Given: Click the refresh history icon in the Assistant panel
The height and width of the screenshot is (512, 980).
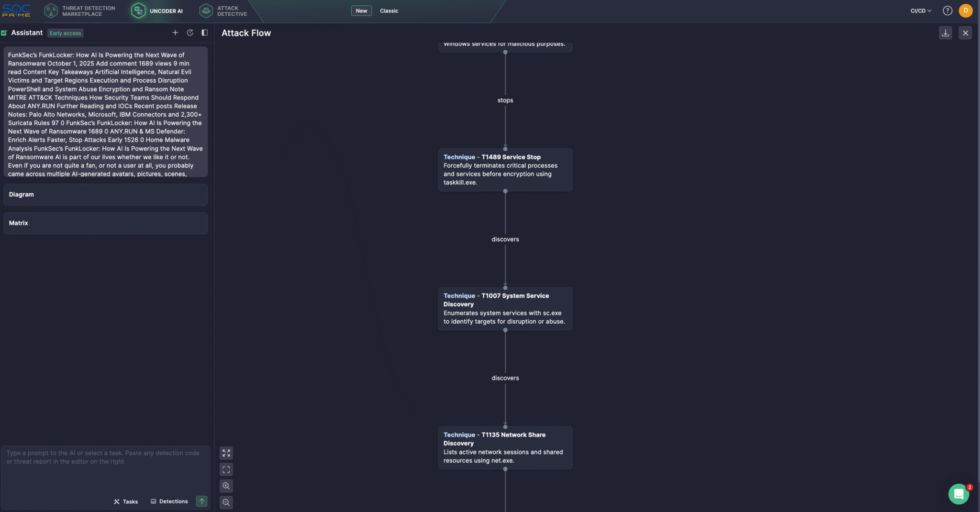Looking at the screenshot, I should pos(190,33).
